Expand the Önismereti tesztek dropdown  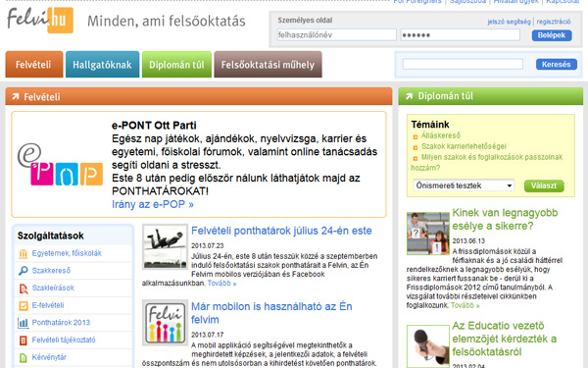464,185
